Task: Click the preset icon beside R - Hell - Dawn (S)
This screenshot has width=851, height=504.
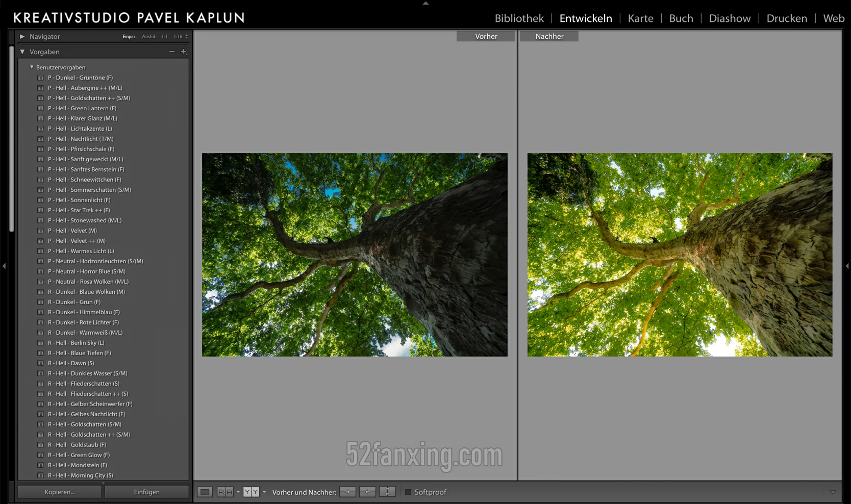Action: tap(40, 363)
